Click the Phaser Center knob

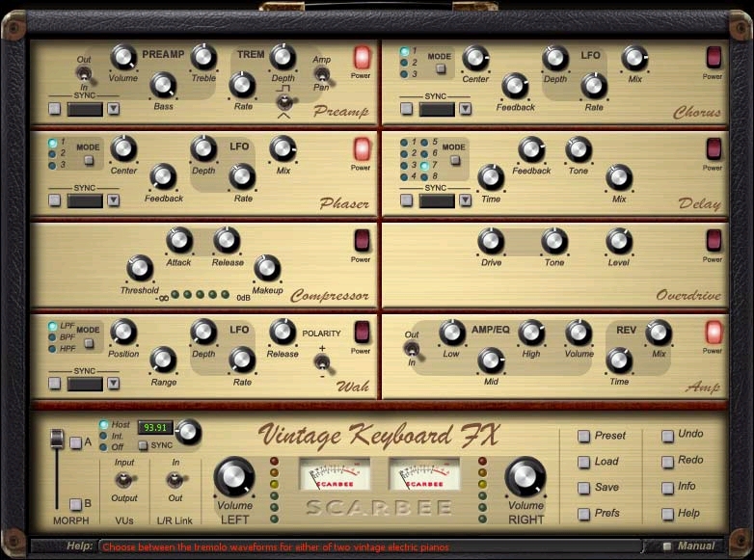(123, 149)
